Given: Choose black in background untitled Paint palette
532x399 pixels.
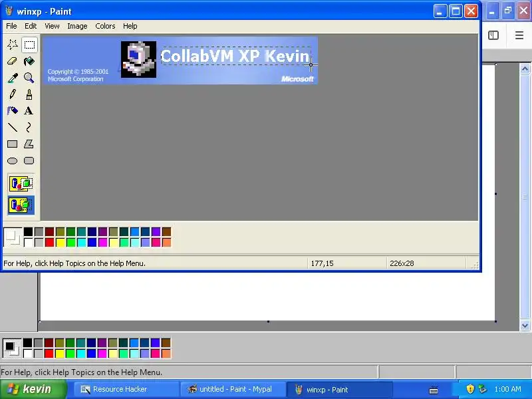Looking at the screenshot, I should (x=28, y=343).
